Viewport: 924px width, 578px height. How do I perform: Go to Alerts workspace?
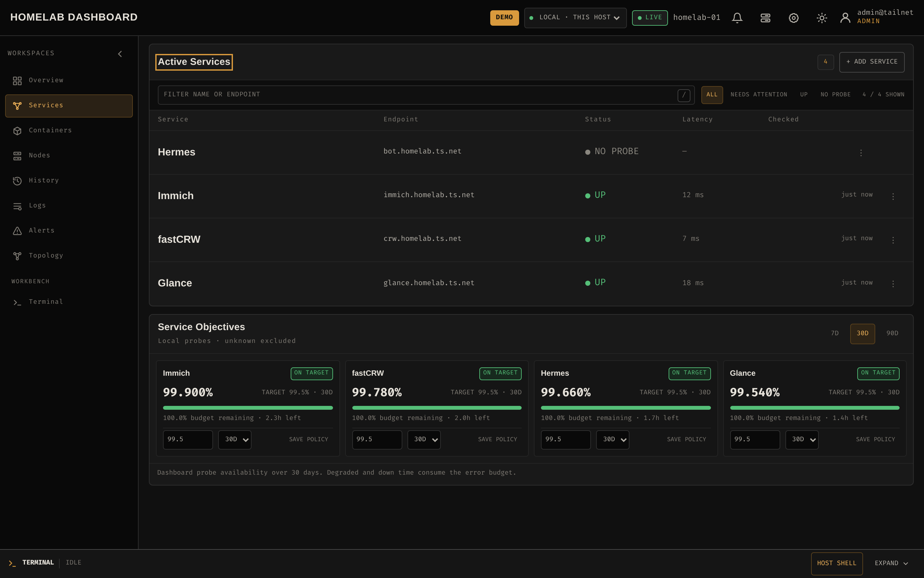point(69,231)
